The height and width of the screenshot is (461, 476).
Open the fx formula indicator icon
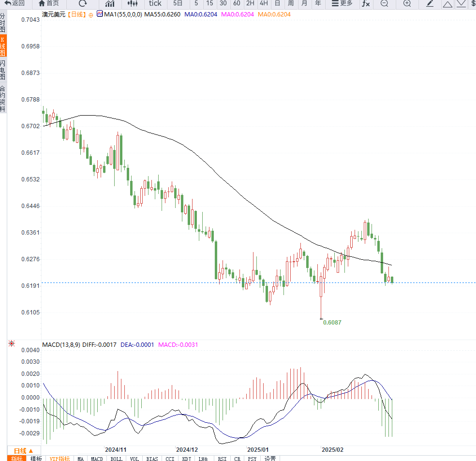click(x=366, y=3)
